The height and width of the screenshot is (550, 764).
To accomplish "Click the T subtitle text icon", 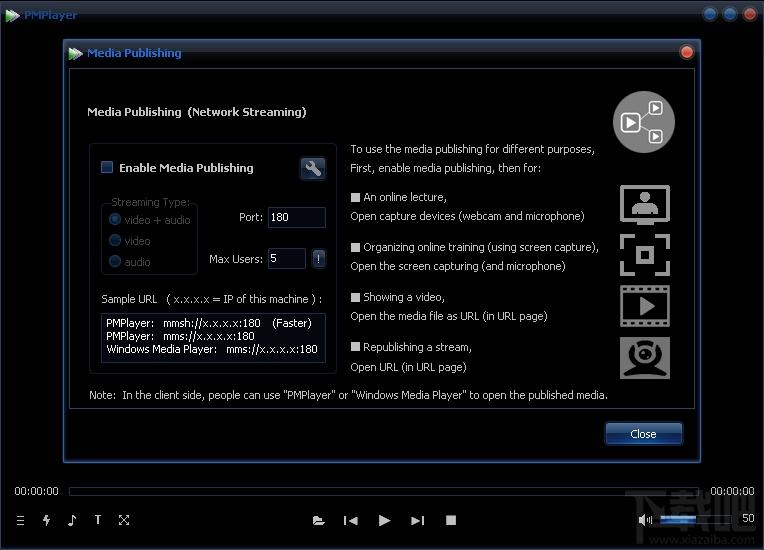I will [98, 520].
